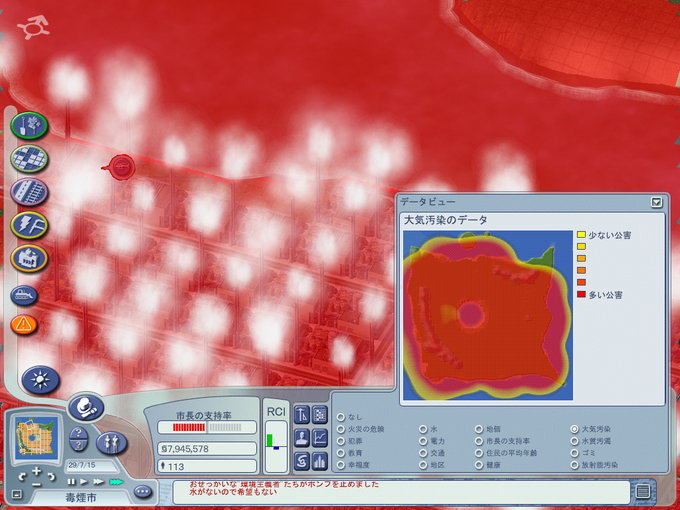Open the emergency disaster tools warning icon
The height and width of the screenshot is (510, 680).
tap(24, 324)
